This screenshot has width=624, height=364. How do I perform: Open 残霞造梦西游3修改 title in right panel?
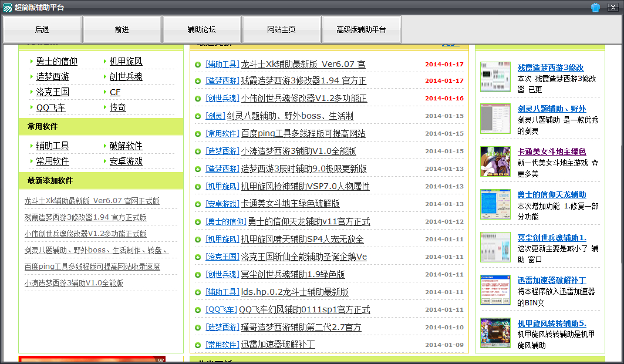[551, 68]
